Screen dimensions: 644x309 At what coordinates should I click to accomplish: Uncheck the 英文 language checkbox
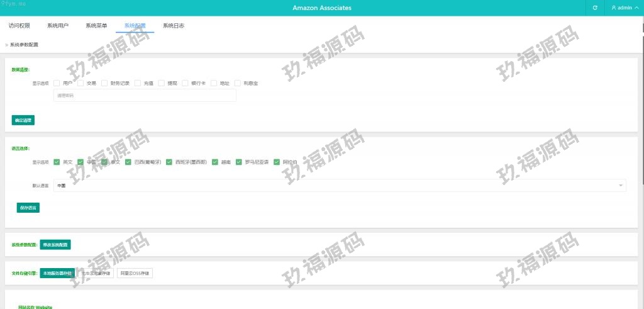pos(57,162)
